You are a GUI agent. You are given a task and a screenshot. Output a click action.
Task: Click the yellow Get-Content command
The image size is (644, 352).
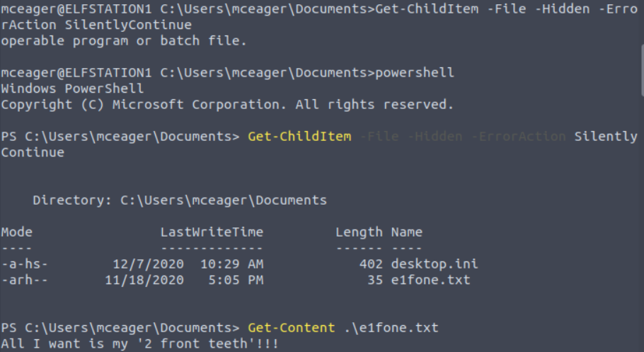coord(291,328)
